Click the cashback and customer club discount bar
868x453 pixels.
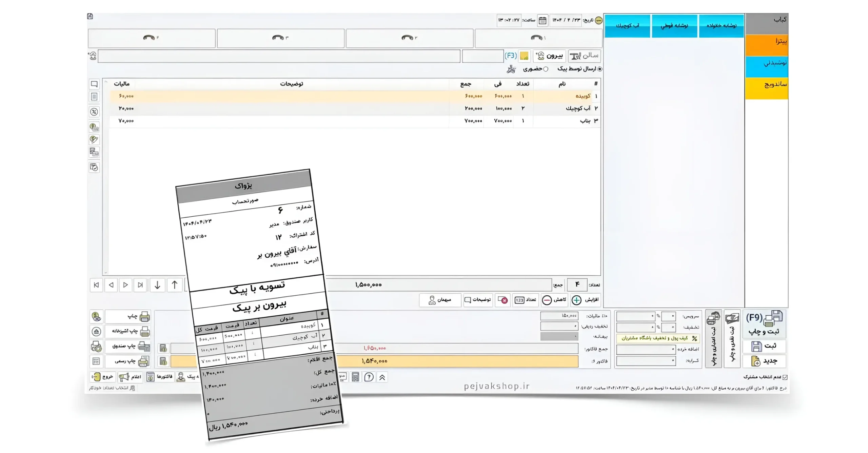click(658, 338)
